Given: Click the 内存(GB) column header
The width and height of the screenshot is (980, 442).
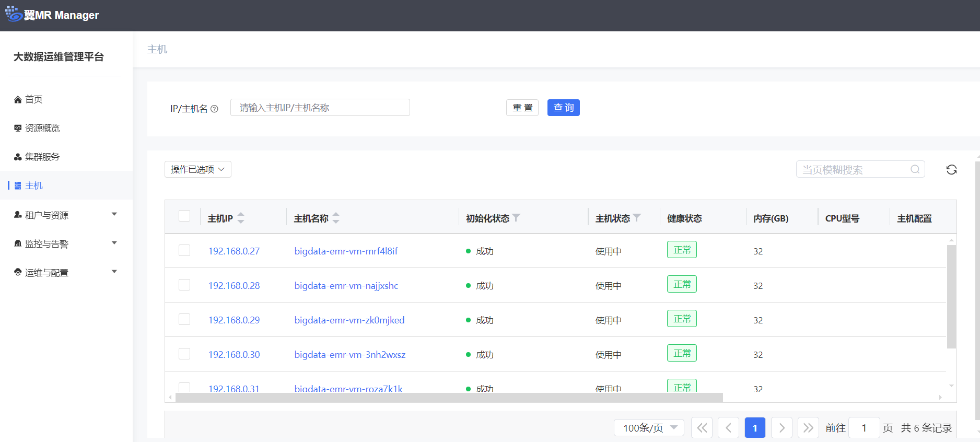Looking at the screenshot, I should click(x=771, y=218).
